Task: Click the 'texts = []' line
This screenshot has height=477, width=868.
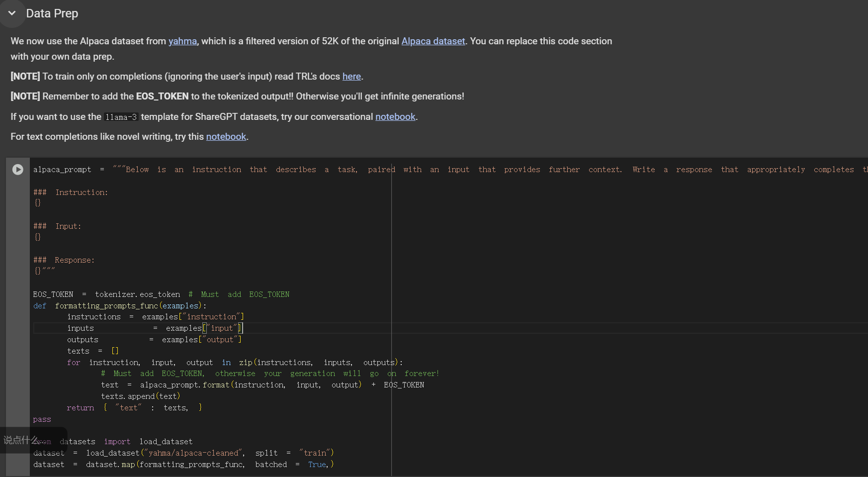Action: [x=93, y=351]
